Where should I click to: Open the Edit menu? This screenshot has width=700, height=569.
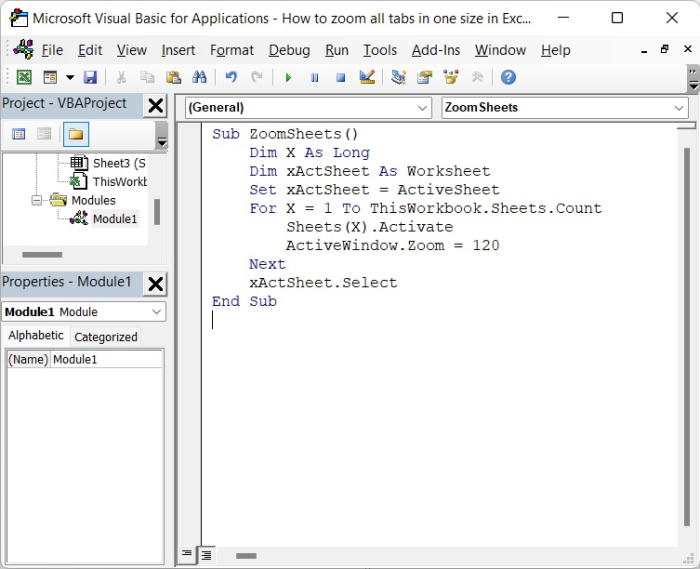(90, 50)
